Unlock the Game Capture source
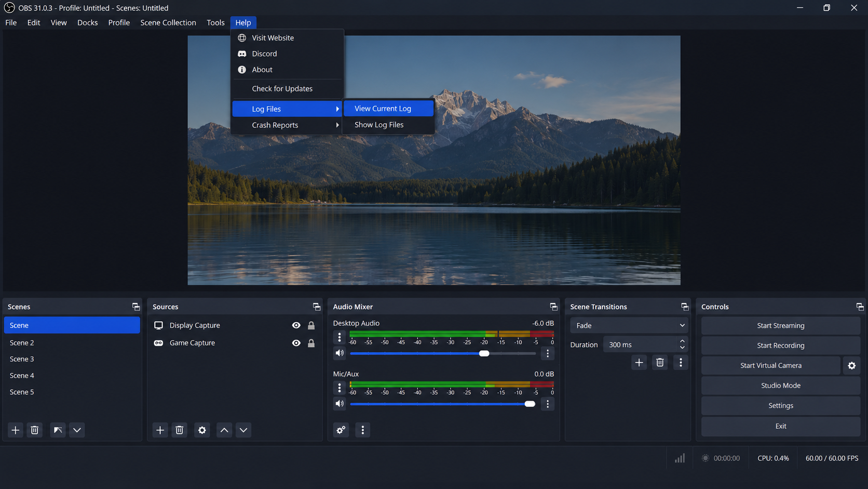Image resolution: width=868 pixels, height=489 pixels. (311, 343)
